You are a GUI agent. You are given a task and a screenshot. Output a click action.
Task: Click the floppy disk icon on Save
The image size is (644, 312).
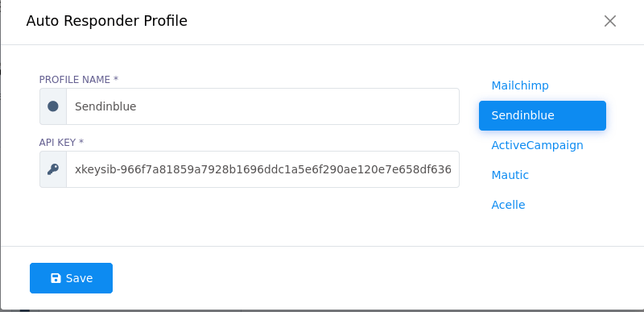tap(56, 278)
